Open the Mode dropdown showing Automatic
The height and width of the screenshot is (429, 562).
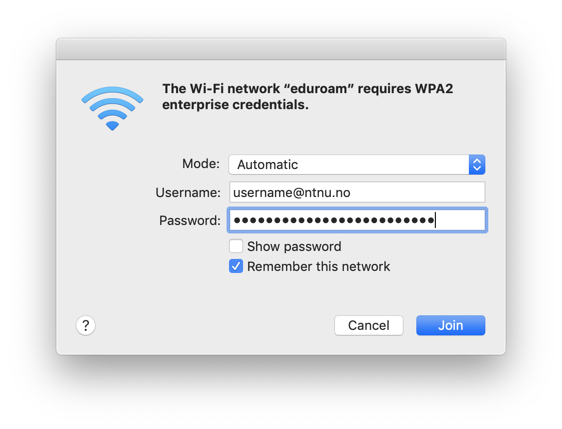357,165
